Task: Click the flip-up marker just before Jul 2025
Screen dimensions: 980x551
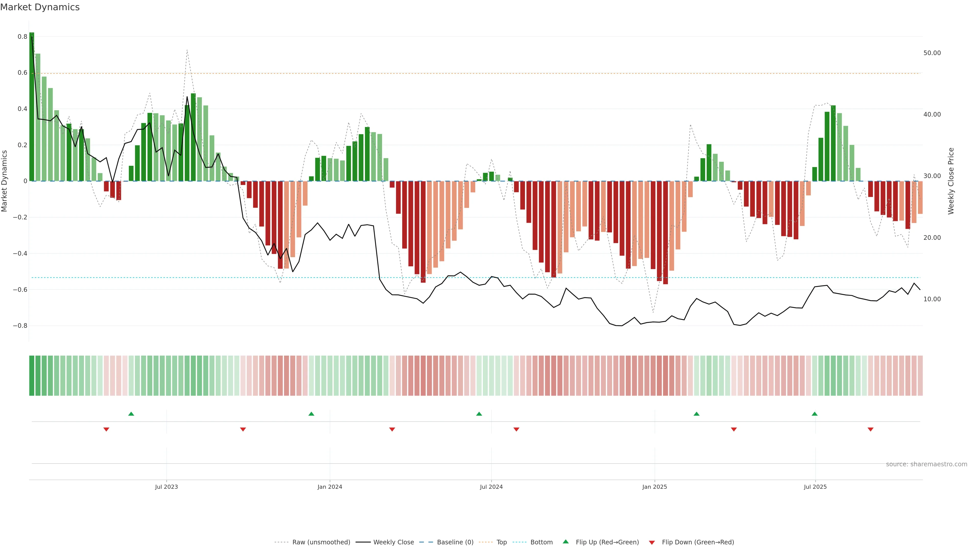Action: click(815, 414)
